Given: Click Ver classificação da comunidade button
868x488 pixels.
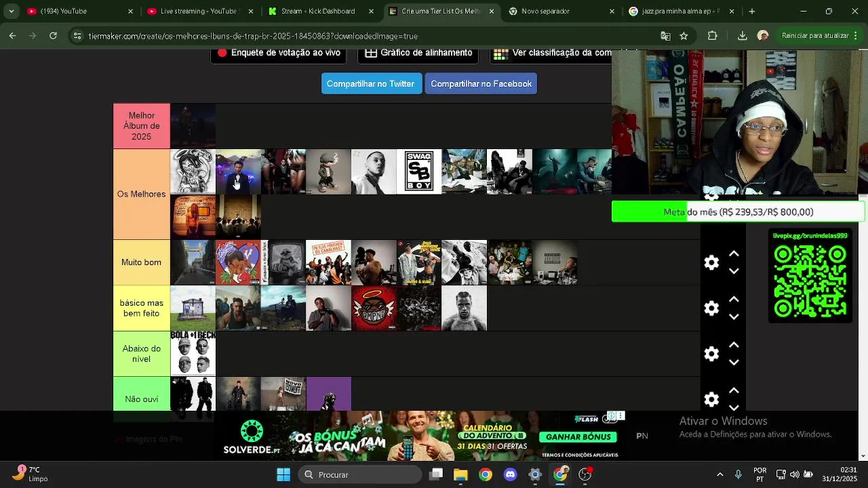Looking at the screenshot, I should [x=551, y=53].
